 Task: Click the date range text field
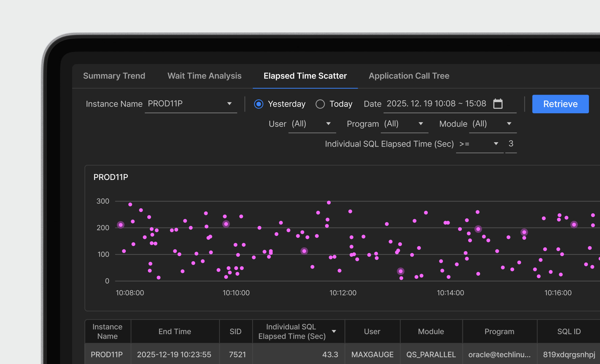click(x=436, y=104)
